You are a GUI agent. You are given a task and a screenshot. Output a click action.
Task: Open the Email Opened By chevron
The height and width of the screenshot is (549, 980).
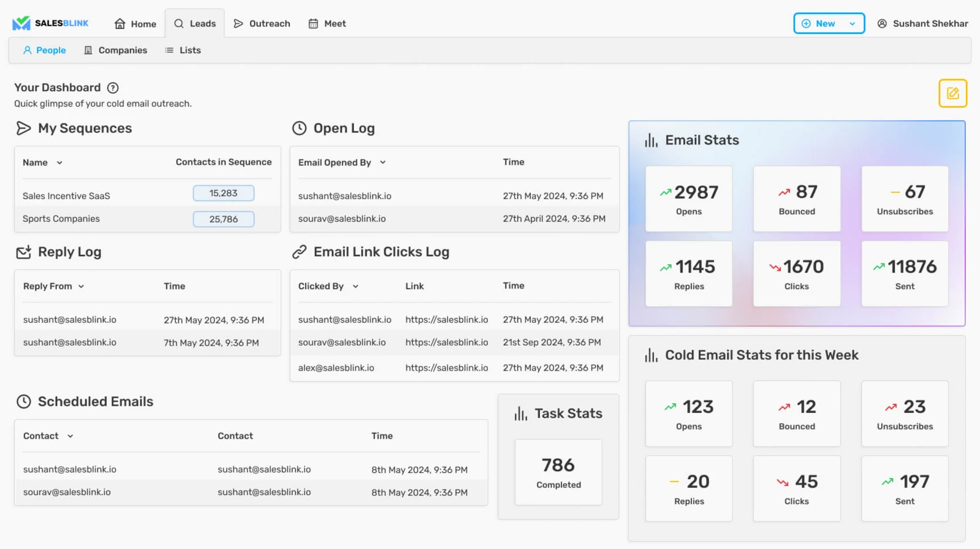[x=382, y=162]
